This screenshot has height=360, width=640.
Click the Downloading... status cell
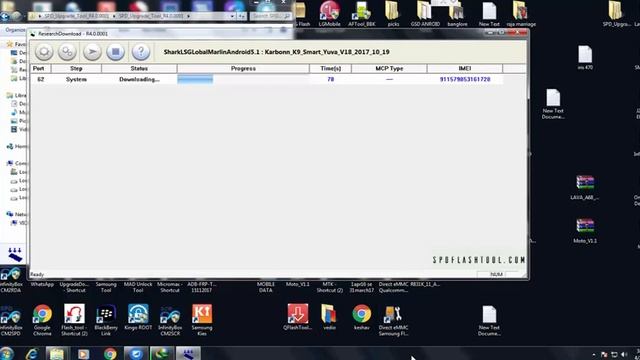[x=139, y=79]
